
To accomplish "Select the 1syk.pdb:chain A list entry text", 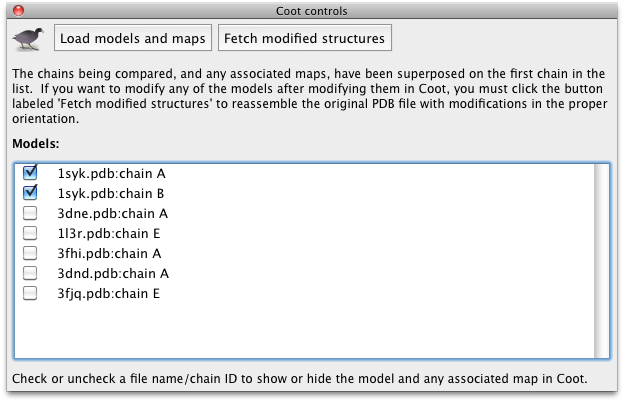I will click(x=111, y=173).
